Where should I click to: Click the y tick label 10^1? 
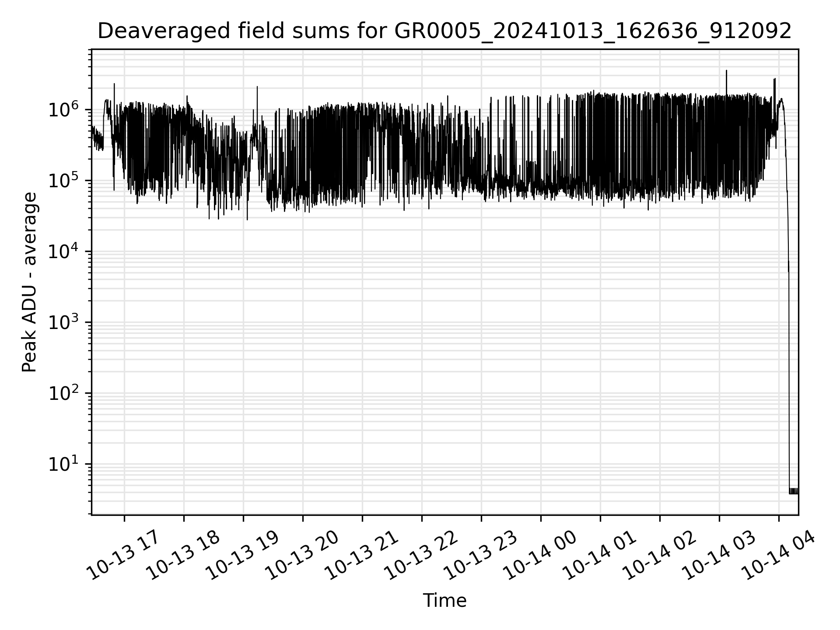click(63, 463)
